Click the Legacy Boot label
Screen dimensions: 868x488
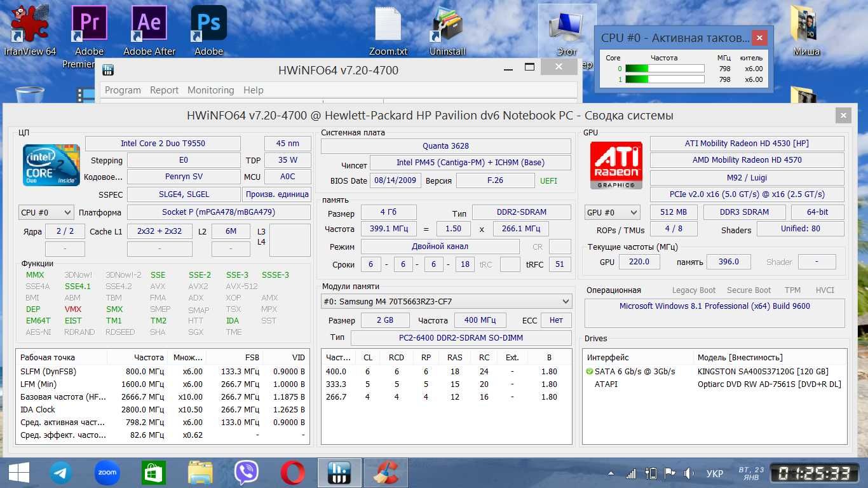click(x=694, y=290)
